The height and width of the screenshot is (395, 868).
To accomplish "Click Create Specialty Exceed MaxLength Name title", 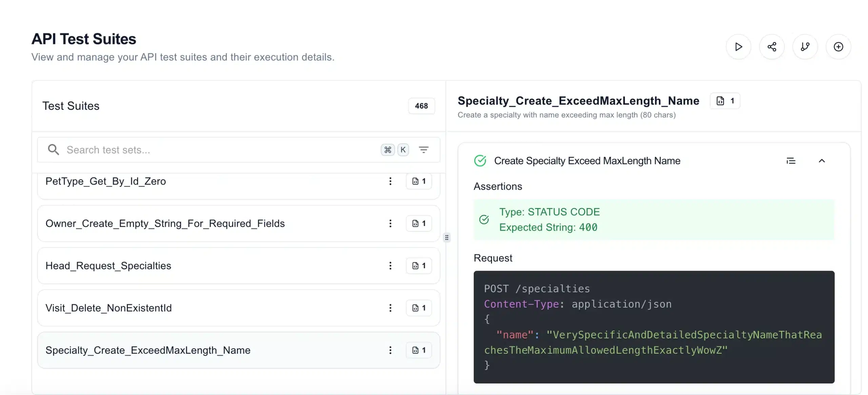I will tap(587, 161).
